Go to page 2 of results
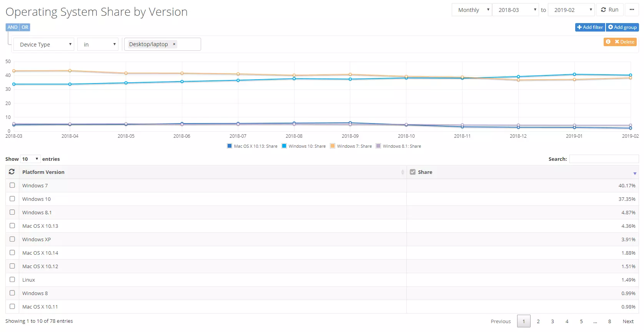Viewport: 644px width, 332px height. (538, 321)
